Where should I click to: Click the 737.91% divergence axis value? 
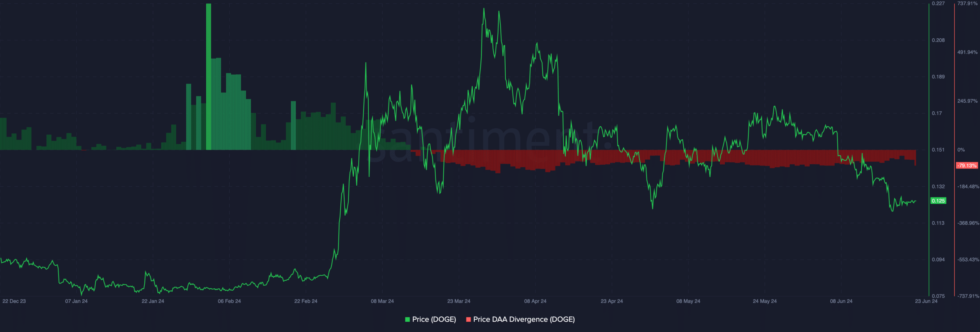click(x=967, y=3)
